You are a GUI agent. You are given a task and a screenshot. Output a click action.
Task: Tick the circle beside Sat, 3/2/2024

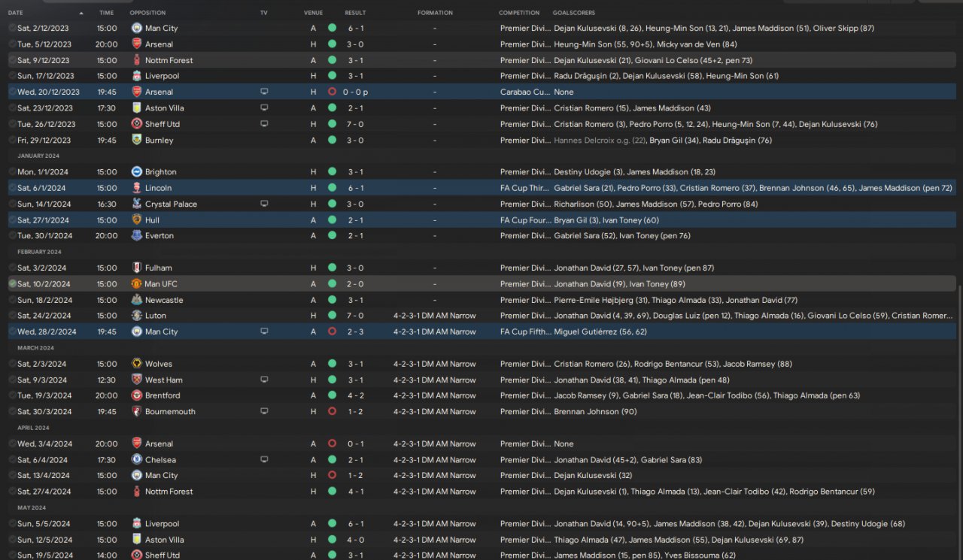(x=12, y=268)
